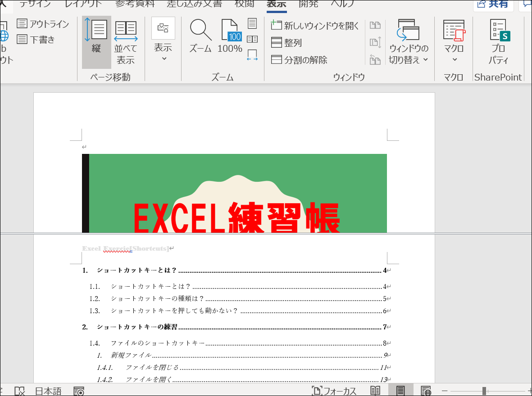This screenshot has width=532, height=396.
Task: Switch to Draft (下書き) view
Action: pyautogui.click(x=36, y=39)
